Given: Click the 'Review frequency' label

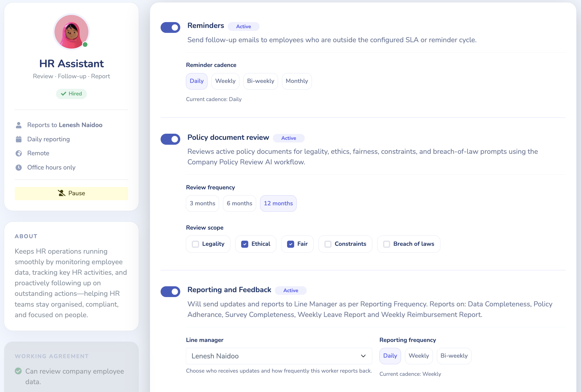Looking at the screenshot, I should [210, 187].
